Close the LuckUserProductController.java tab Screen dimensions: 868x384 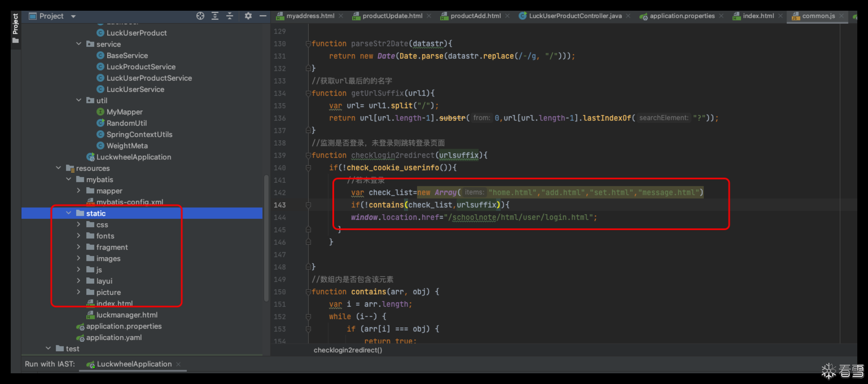(628, 16)
